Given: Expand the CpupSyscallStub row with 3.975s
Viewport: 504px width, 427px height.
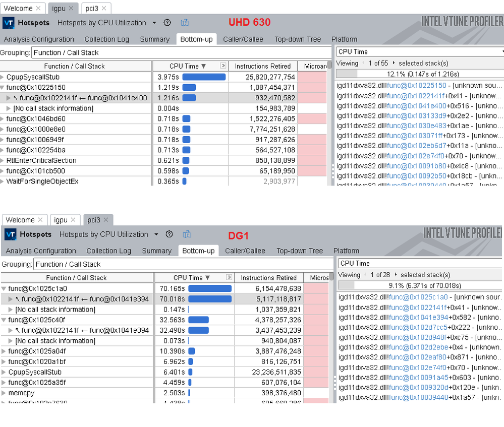Looking at the screenshot, I should (x=2, y=77).
